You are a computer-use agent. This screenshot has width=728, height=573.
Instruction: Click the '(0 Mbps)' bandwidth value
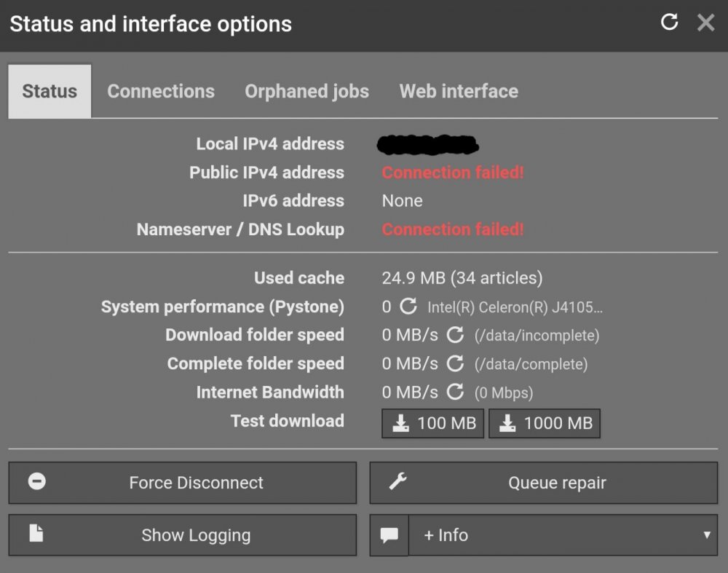(x=504, y=393)
